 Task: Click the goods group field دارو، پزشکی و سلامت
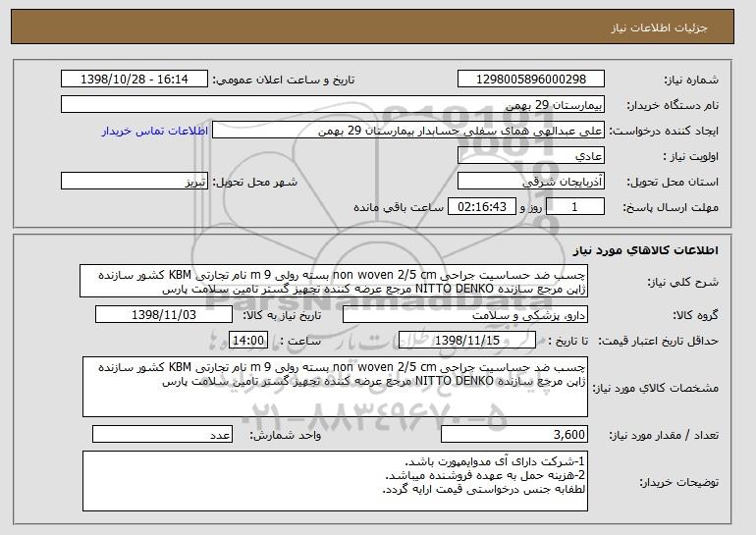pos(464,315)
